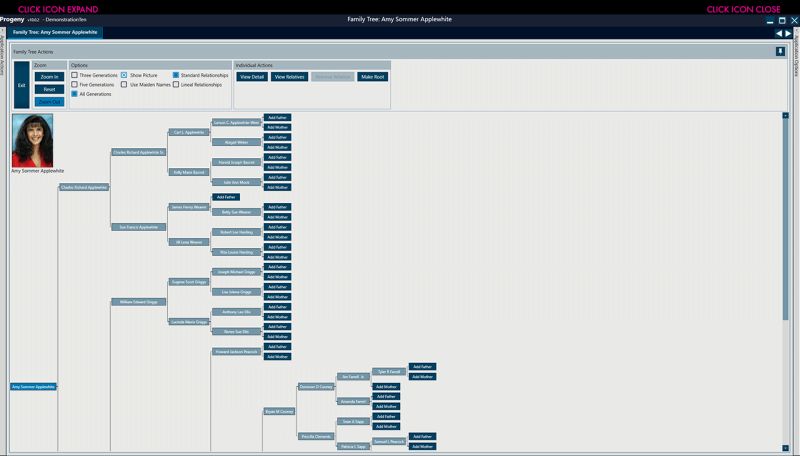
Task: Select James Henry Weaver node
Action: tap(189, 207)
